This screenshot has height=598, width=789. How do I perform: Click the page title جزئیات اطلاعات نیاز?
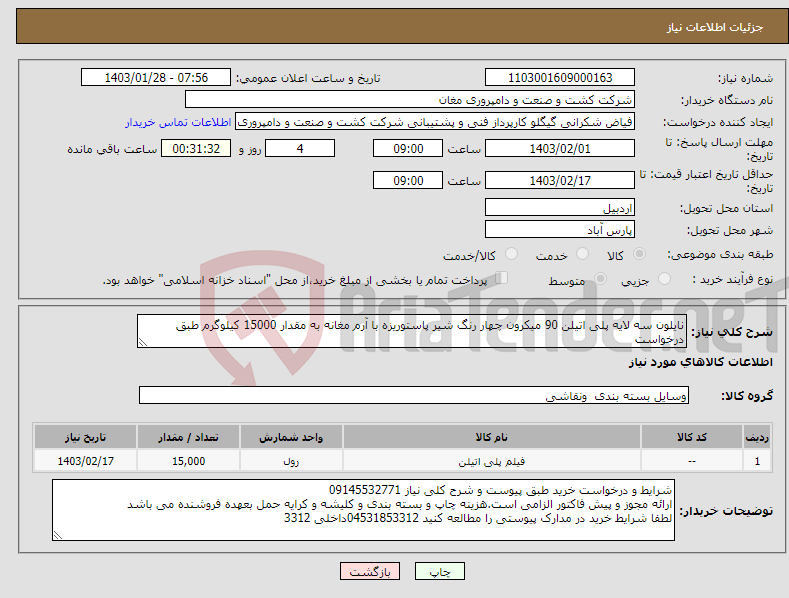tap(715, 27)
